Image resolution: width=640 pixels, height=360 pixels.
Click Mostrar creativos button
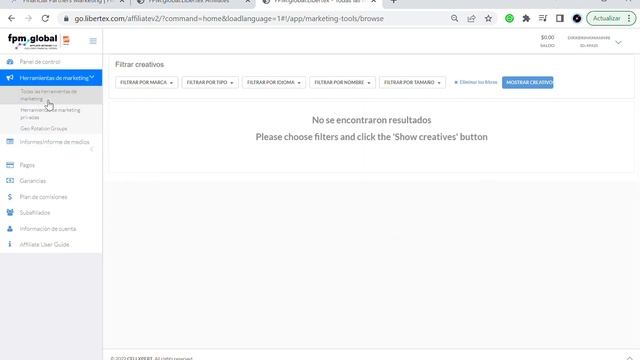tap(528, 82)
